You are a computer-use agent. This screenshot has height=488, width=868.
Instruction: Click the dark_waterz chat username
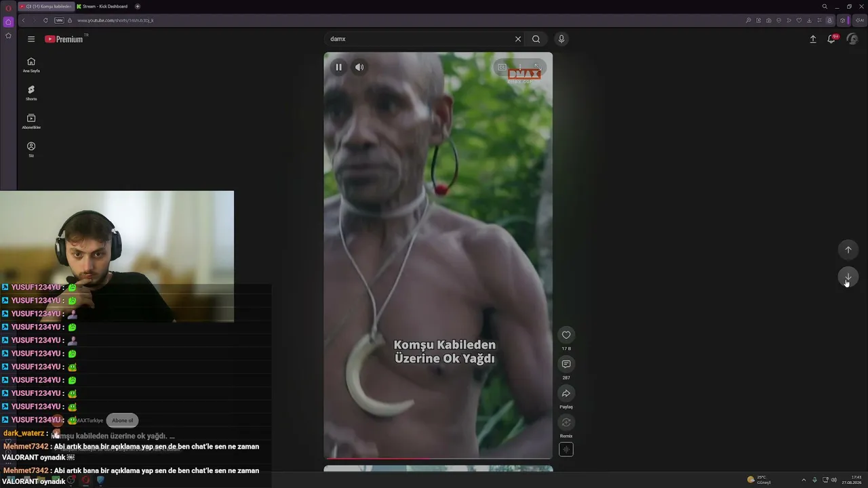(24, 433)
